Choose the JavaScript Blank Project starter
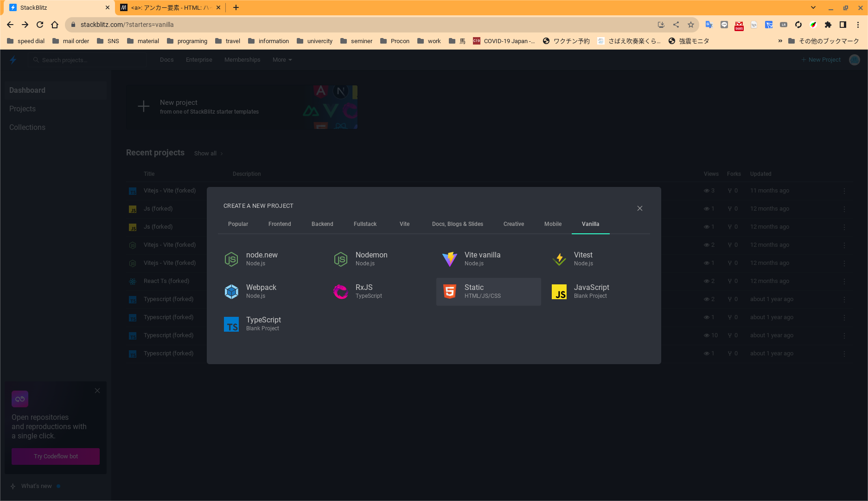 coord(598,291)
